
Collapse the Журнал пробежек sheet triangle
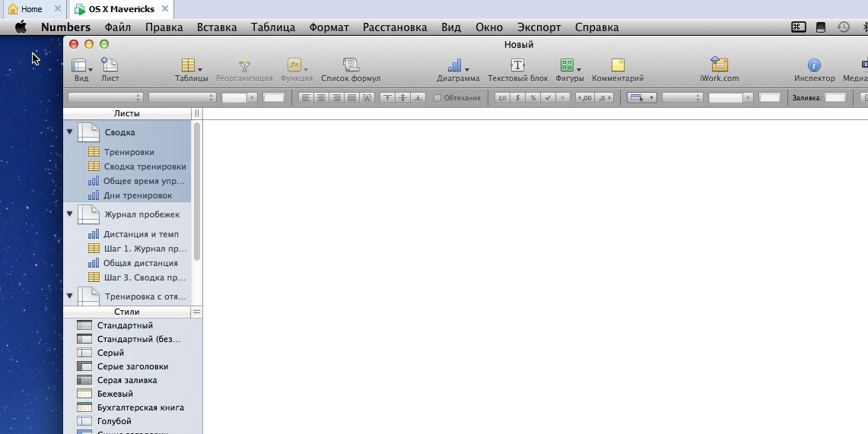point(70,214)
